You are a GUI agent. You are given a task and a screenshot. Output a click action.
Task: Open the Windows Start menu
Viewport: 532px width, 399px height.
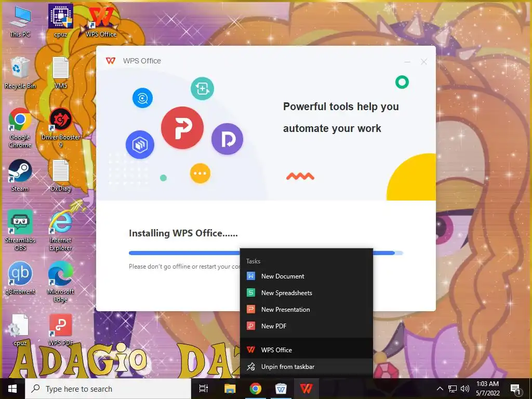[12, 389]
